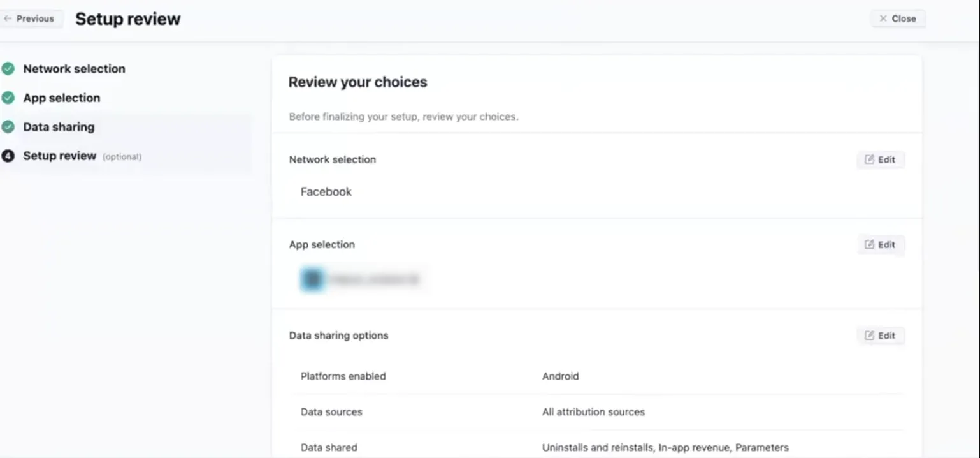Click the pencil icon beside Network selection Edit
This screenshot has width=980, height=458.
869,159
